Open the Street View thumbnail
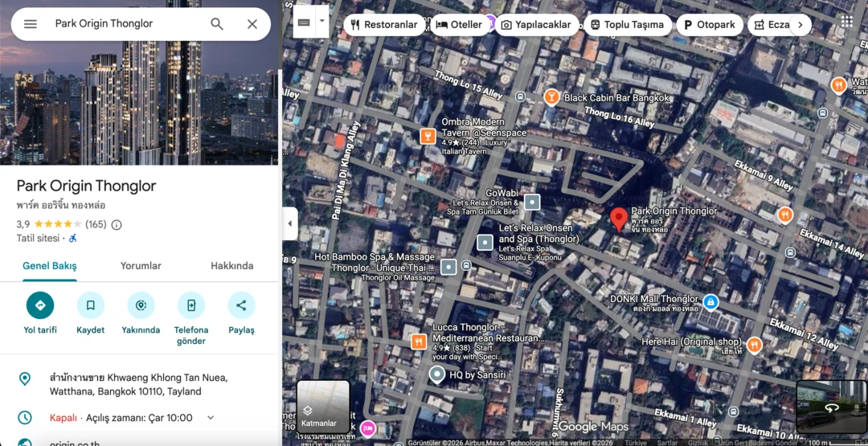This screenshot has width=868, height=446. (x=831, y=407)
